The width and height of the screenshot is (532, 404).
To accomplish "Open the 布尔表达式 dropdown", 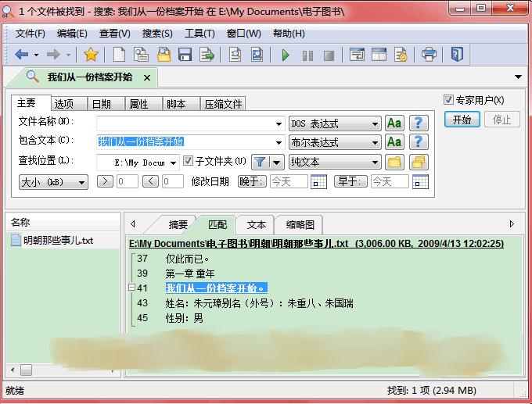I will tap(335, 142).
